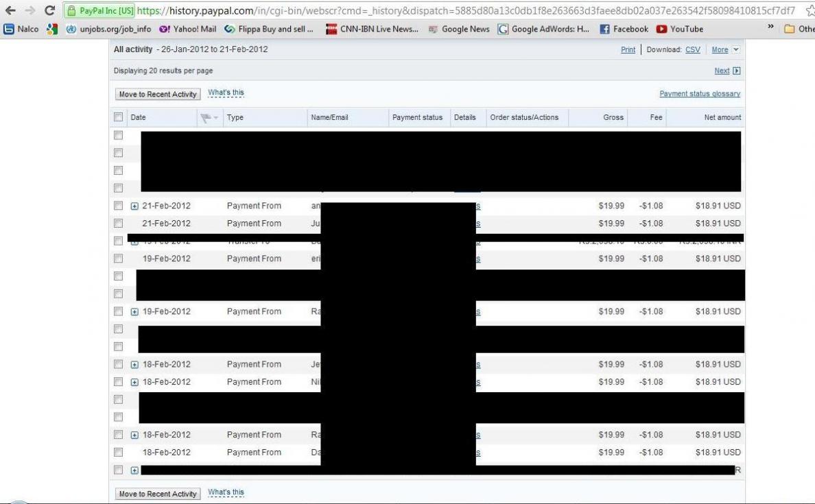This screenshot has width=815, height=504.
Task: Check the 19-Feb-2012 payment from 'Ra' row
Action: (119, 311)
